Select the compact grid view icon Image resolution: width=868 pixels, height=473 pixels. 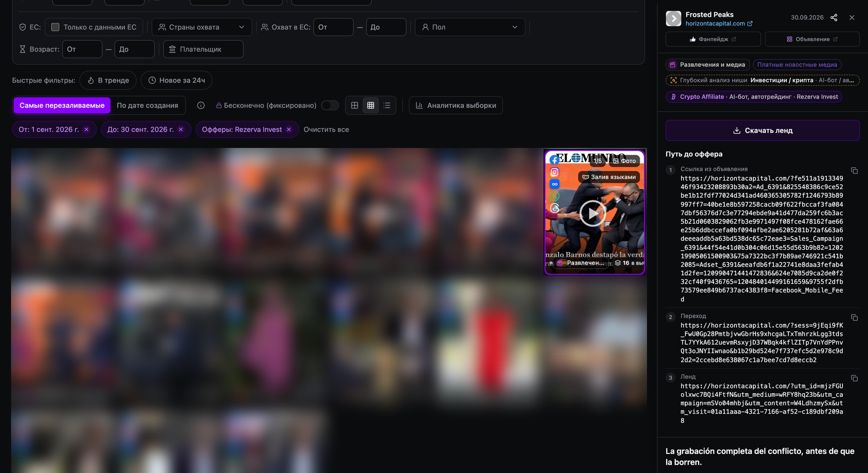pos(371,105)
